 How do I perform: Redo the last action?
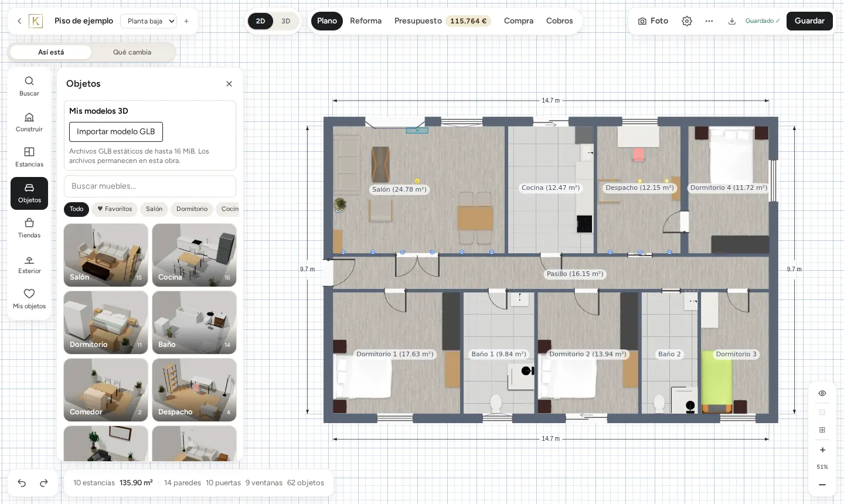click(44, 483)
